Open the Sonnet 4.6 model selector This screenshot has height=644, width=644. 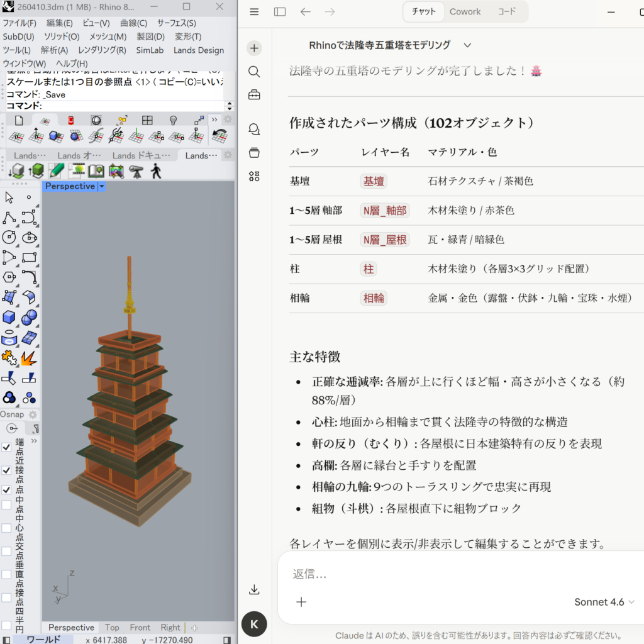coord(604,602)
